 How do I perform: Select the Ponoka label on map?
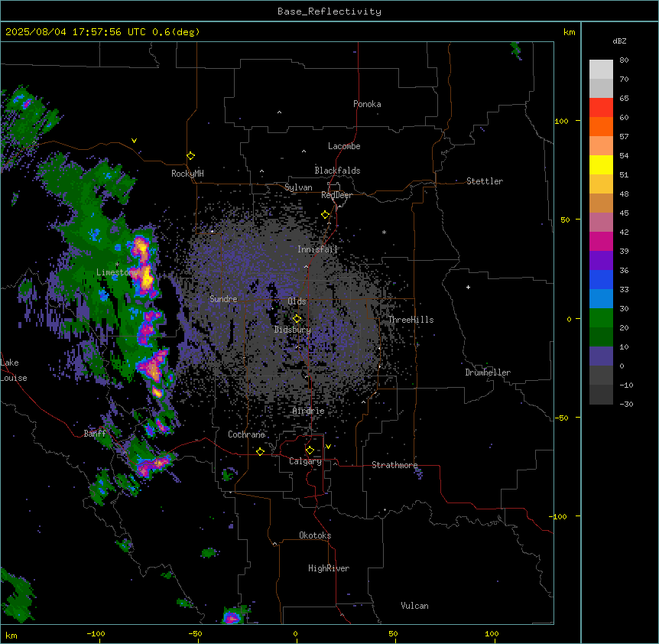(367, 104)
